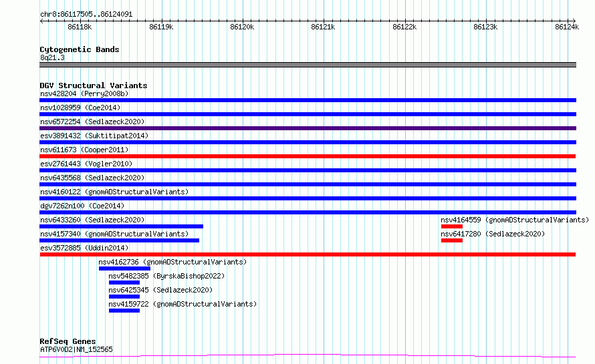Select the blue bar under nsv4162736
Viewport: 595px width, 364px height.
[x=124, y=268]
